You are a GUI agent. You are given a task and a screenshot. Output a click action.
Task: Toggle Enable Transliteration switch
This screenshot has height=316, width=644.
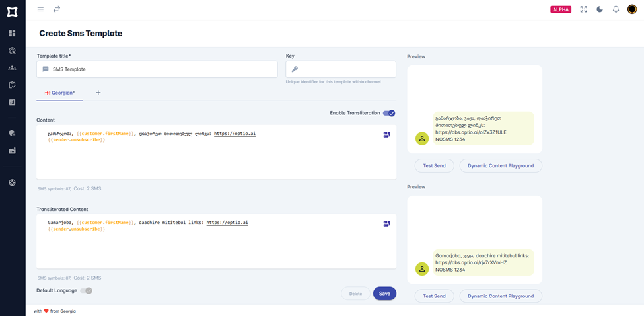click(x=389, y=113)
